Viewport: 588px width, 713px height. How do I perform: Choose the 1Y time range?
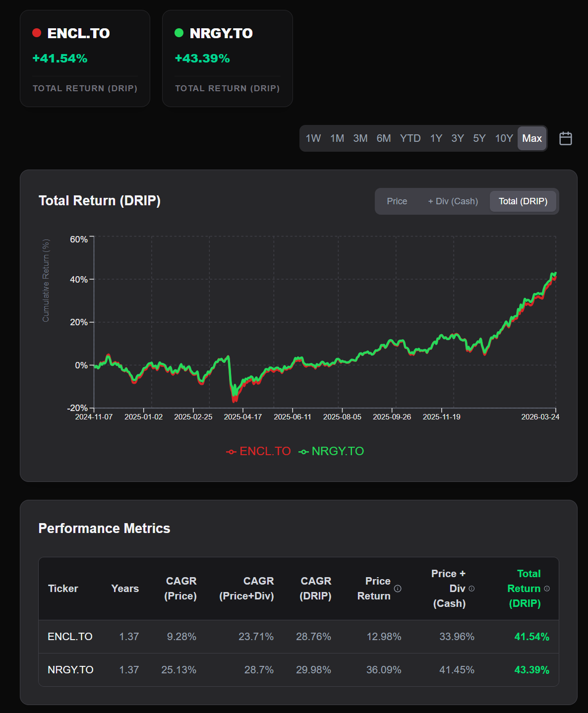pos(436,138)
